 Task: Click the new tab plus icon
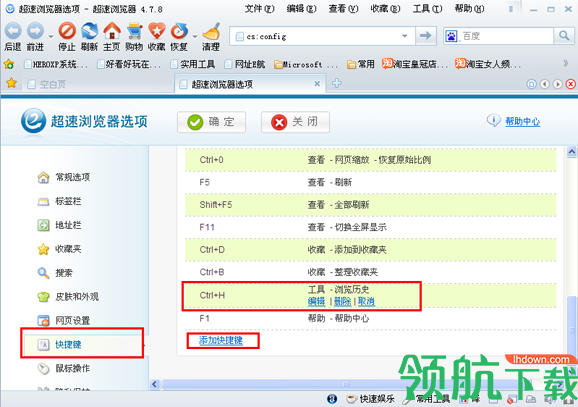337,83
